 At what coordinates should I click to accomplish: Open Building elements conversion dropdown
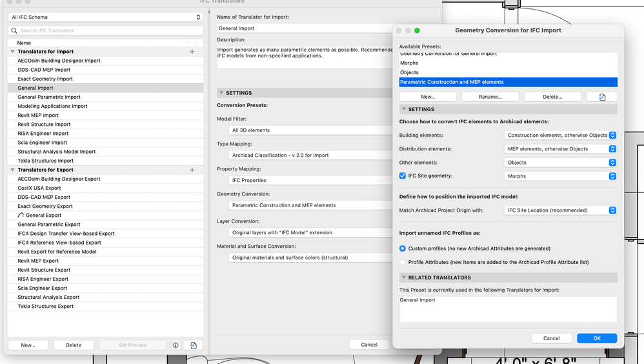(560, 135)
